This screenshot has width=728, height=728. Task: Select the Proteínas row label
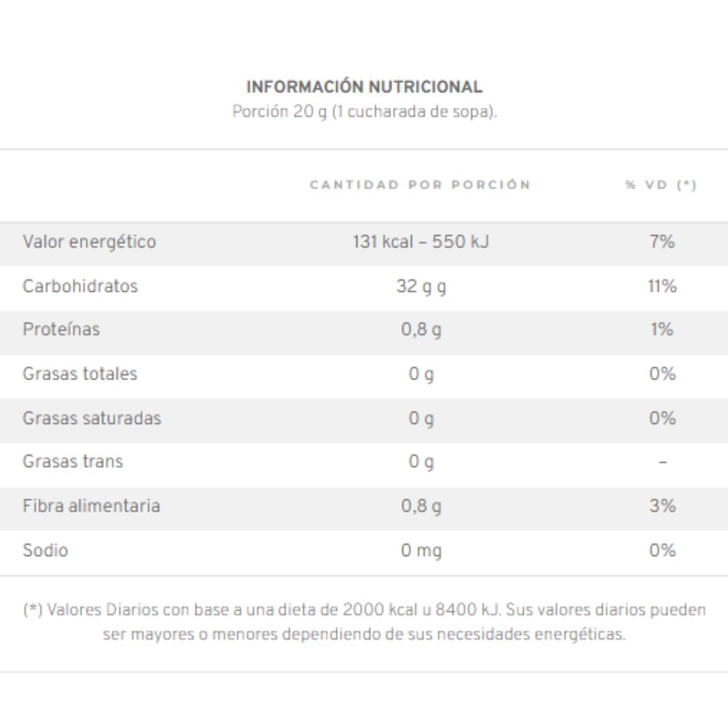[61, 329]
